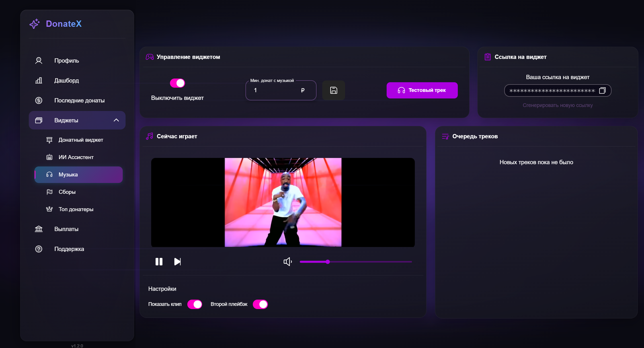Click the Последние донаты dollar coin icon

[x=39, y=100]
